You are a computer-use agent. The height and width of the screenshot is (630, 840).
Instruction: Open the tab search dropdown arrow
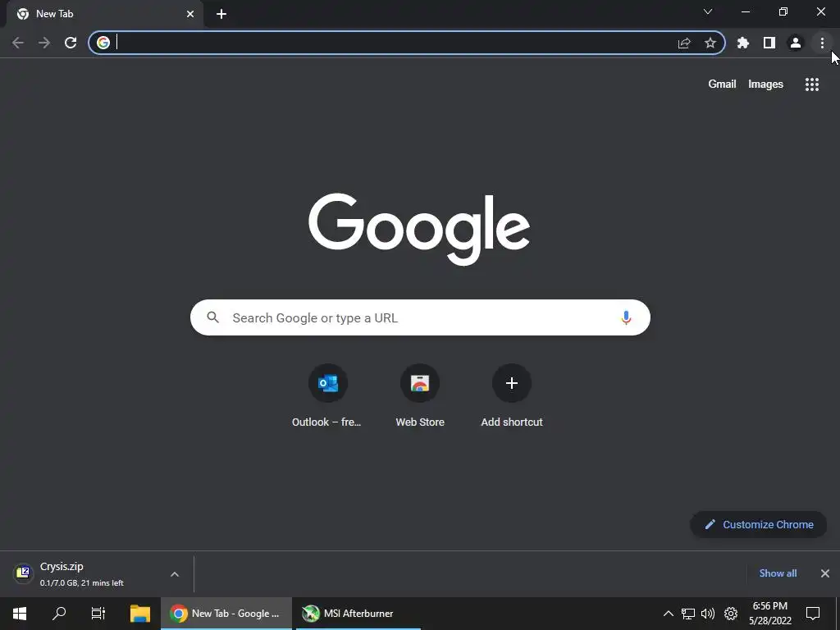[708, 11]
